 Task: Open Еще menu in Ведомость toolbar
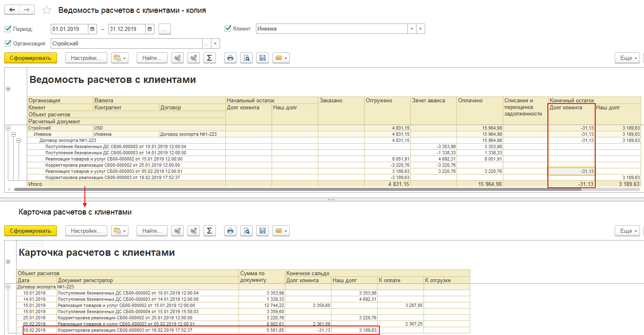[627, 58]
